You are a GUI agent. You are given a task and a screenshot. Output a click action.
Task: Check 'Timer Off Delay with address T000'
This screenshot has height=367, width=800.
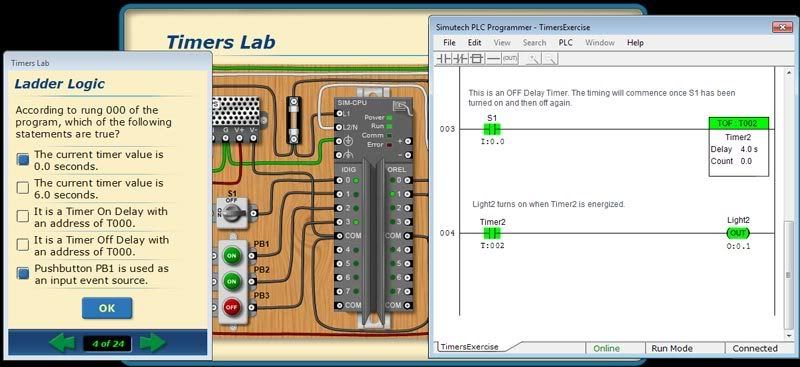[x=23, y=245]
